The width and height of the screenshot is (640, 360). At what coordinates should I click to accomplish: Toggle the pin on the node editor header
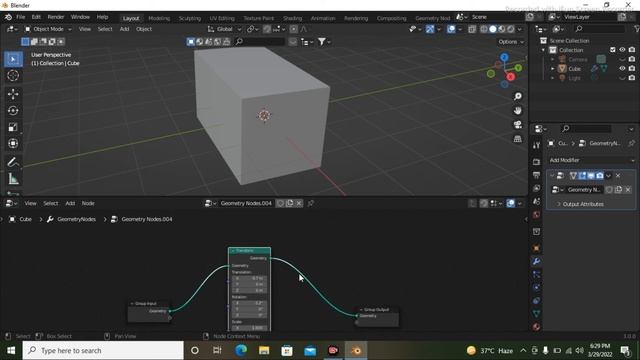click(311, 203)
